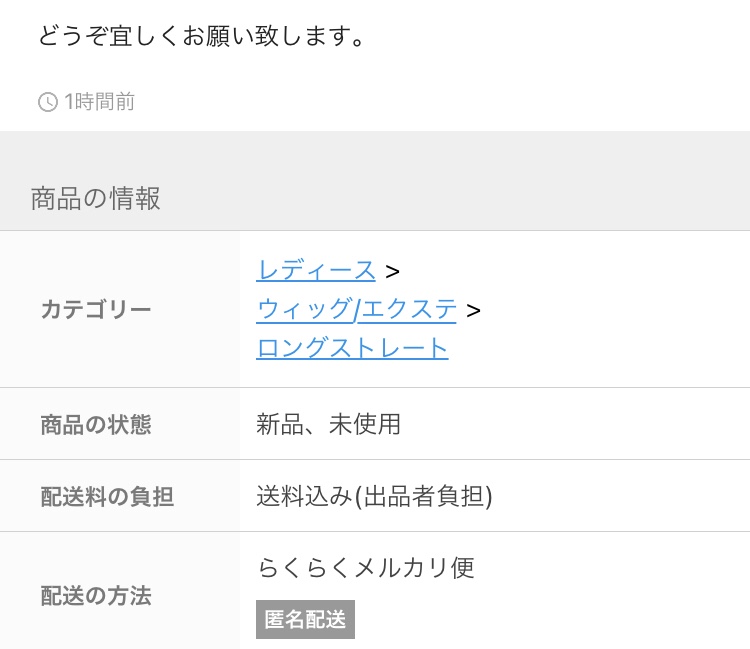Click empty space right of 匿名配送 badge
Screen dimensions: 750x649
coord(550,619)
